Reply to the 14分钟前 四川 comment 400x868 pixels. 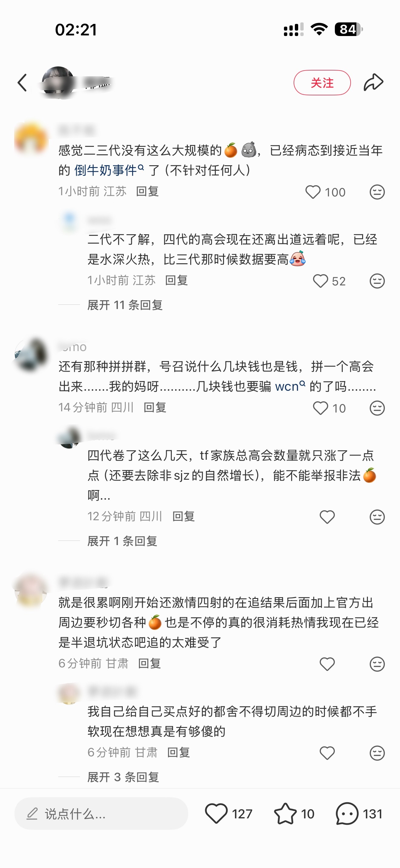pyautogui.click(x=155, y=407)
